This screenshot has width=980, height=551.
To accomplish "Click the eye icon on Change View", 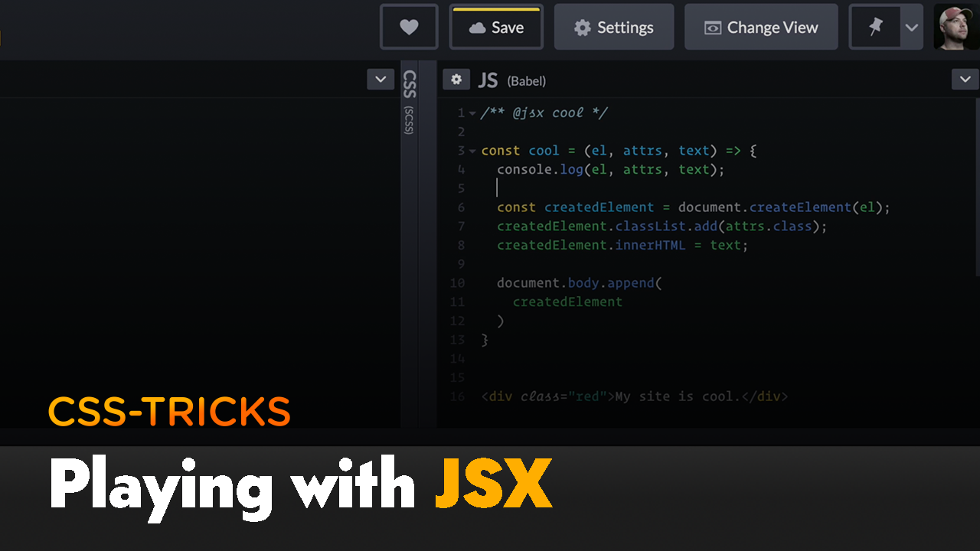I will tap(712, 27).
